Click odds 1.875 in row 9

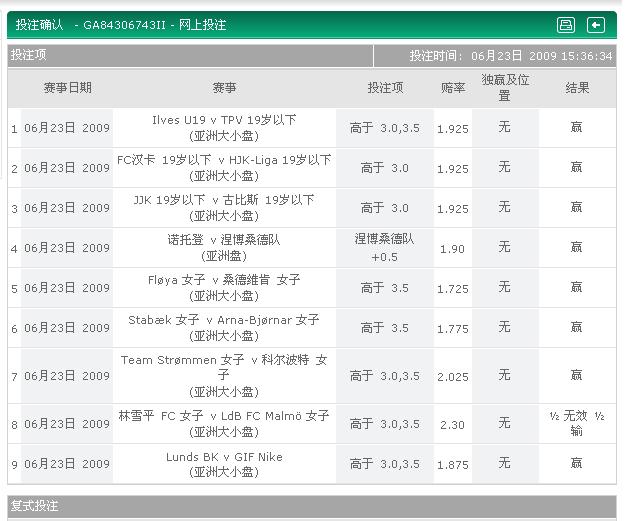click(452, 465)
